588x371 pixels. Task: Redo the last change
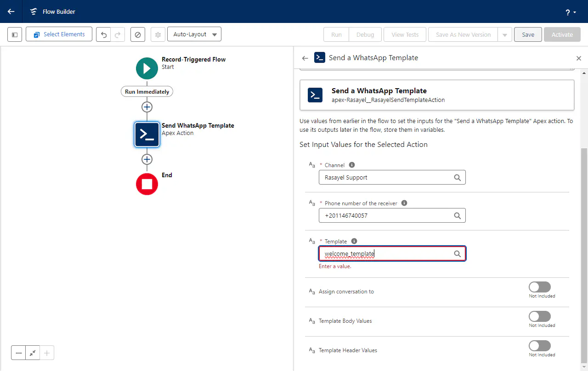click(x=118, y=34)
